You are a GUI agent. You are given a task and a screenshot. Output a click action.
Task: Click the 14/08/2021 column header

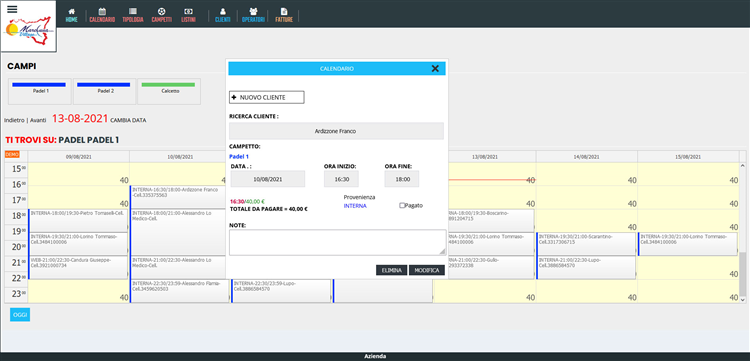[x=586, y=156]
